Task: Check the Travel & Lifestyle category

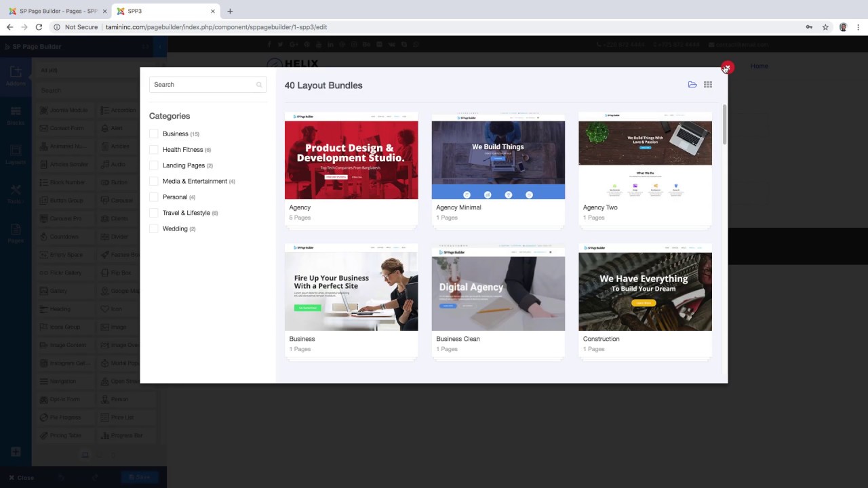Action: tap(154, 213)
